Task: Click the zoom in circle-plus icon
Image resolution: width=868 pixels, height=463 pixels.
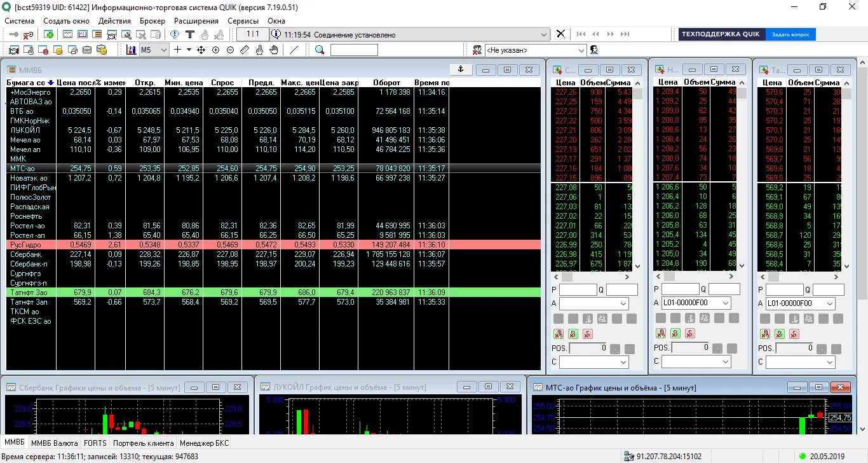Action: [x=215, y=50]
